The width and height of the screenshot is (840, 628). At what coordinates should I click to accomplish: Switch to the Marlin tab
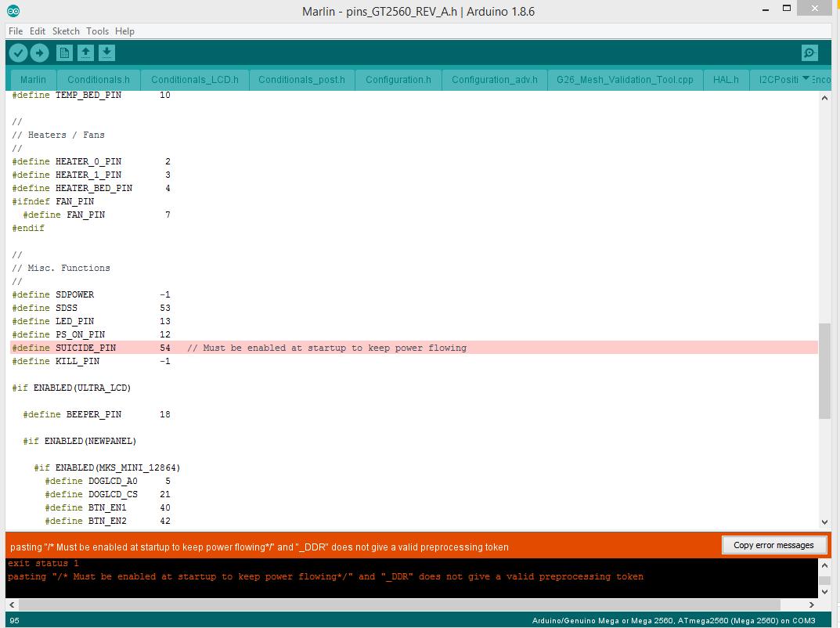tap(33, 80)
